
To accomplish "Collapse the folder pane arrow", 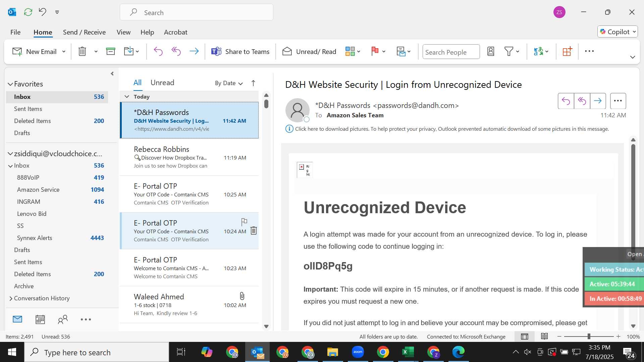I will point(112,74).
